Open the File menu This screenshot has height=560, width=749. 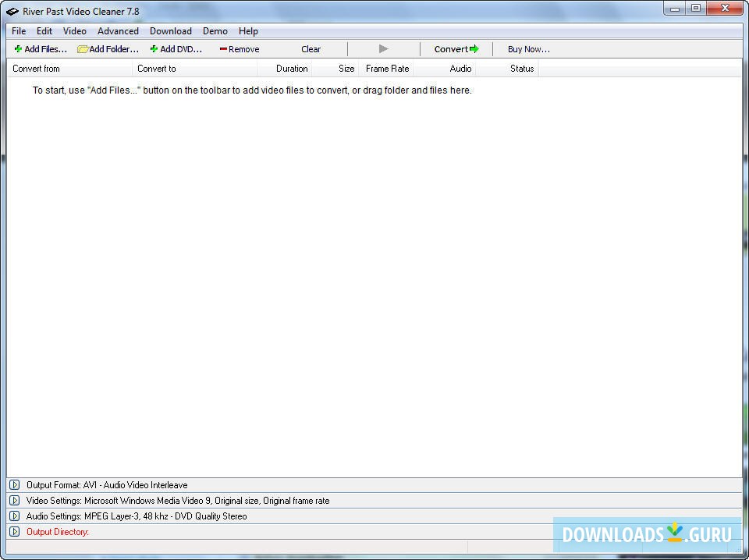(x=19, y=31)
